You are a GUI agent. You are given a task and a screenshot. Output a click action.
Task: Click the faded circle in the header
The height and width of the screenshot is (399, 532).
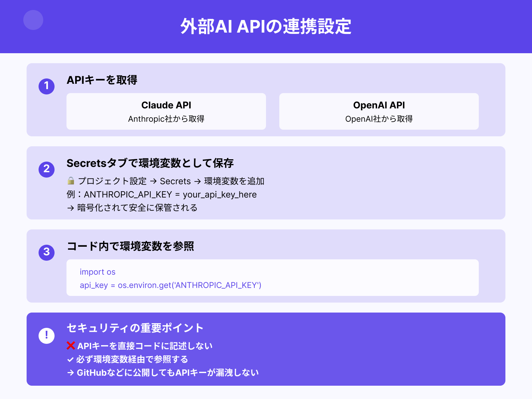(33, 20)
